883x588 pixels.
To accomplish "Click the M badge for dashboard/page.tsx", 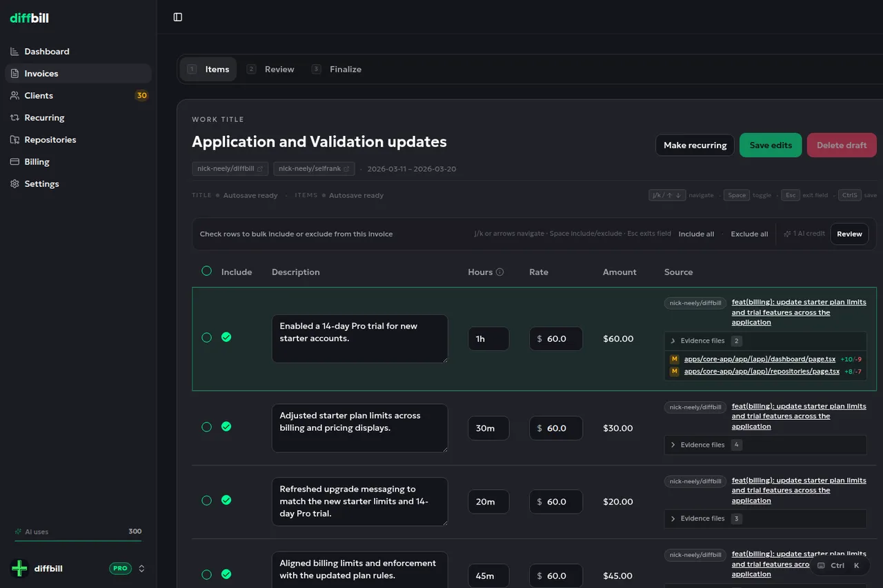I will (x=675, y=359).
